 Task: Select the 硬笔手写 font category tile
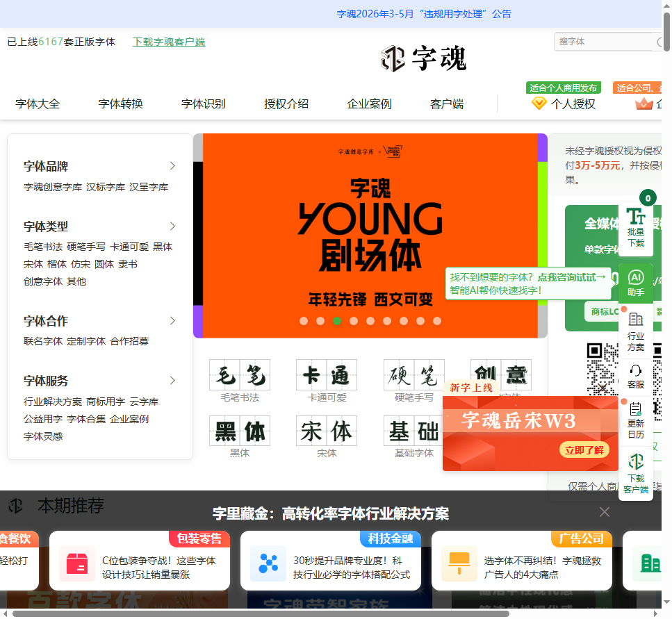point(414,381)
